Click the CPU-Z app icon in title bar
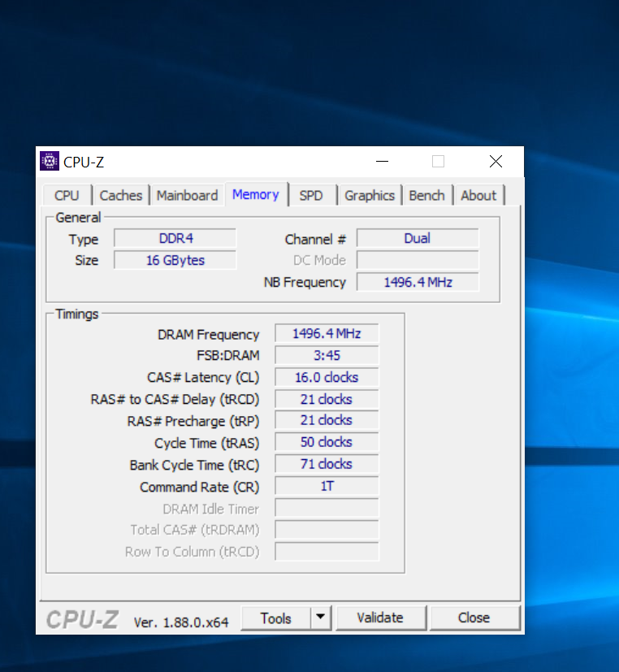Viewport: 619px width, 672px height. pyautogui.click(x=50, y=161)
